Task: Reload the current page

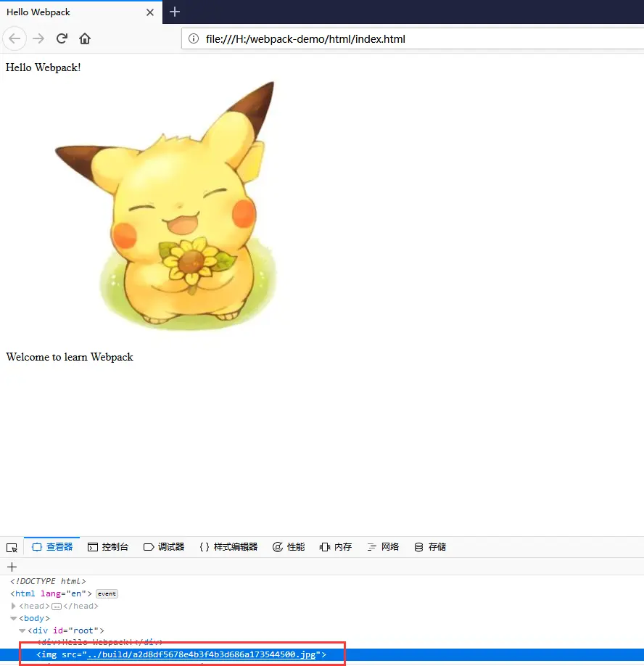Action: point(62,38)
